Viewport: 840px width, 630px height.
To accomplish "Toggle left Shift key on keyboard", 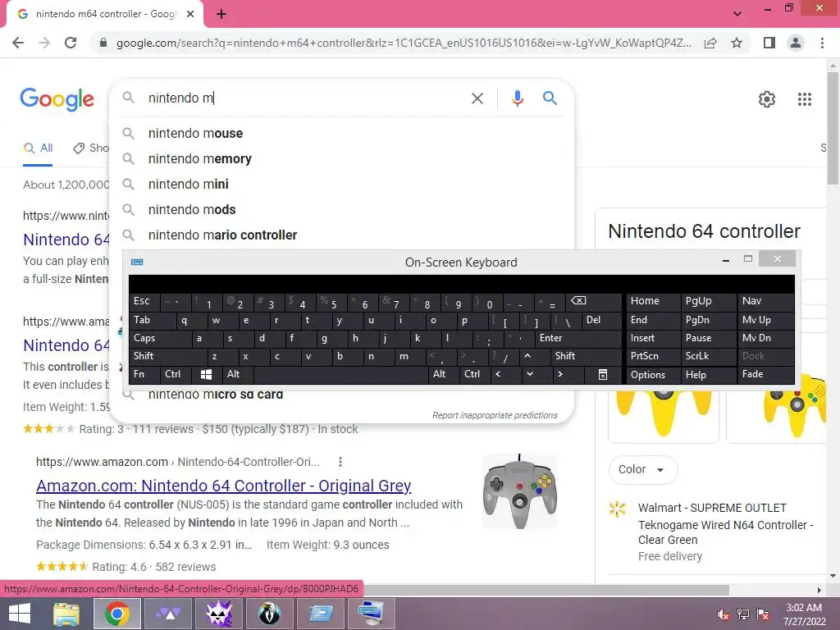I will coord(167,356).
